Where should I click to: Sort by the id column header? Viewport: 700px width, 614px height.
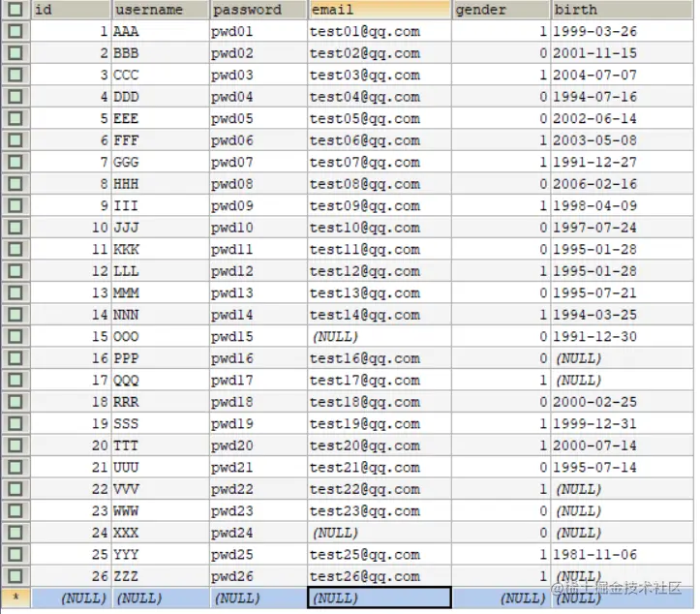pos(71,10)
